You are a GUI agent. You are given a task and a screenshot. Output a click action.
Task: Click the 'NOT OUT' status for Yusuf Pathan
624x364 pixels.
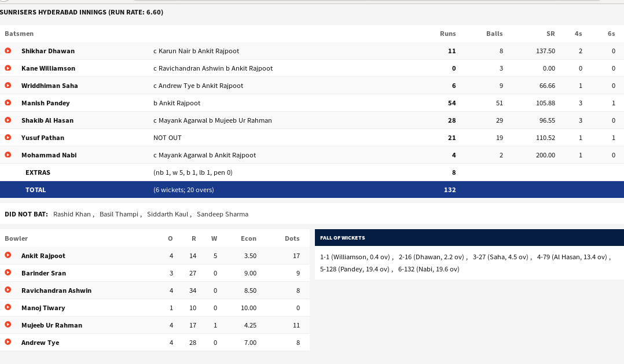tap(167, 138)
